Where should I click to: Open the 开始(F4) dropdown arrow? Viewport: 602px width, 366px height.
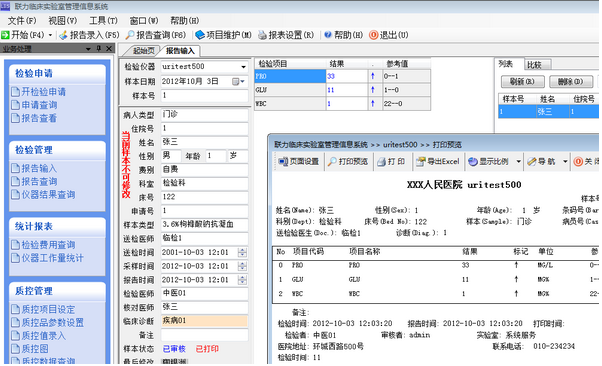pyautogui.click(x=50, y=35)
